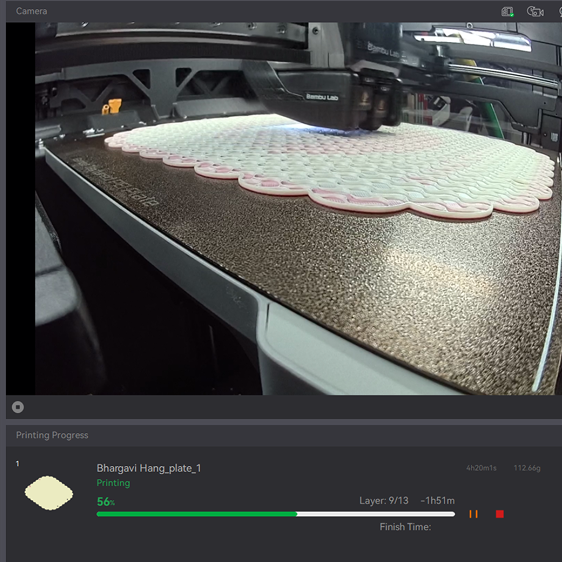
Task: Click the plate number 1 label
Action: click(x=18, y=463)
